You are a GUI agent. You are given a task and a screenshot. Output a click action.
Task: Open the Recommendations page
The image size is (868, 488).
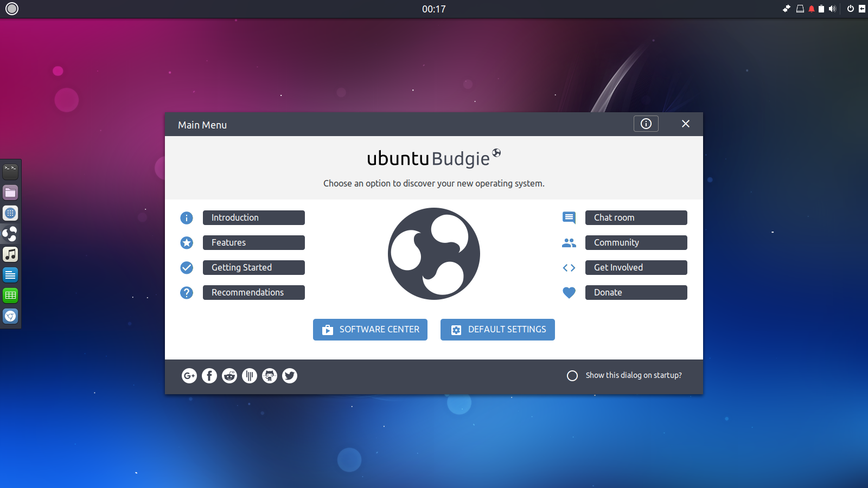pyautogui.click(x=254, y=292)
